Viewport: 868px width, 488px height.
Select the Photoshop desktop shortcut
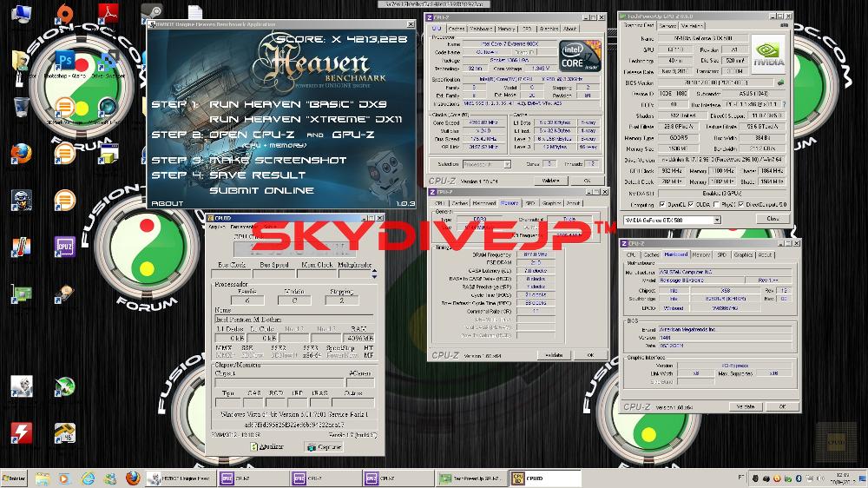(65, 62)
